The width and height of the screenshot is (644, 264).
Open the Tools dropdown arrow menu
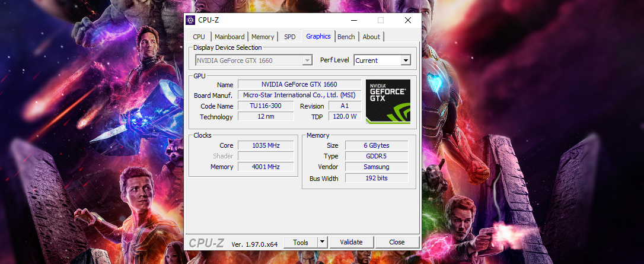coord(323,242)
